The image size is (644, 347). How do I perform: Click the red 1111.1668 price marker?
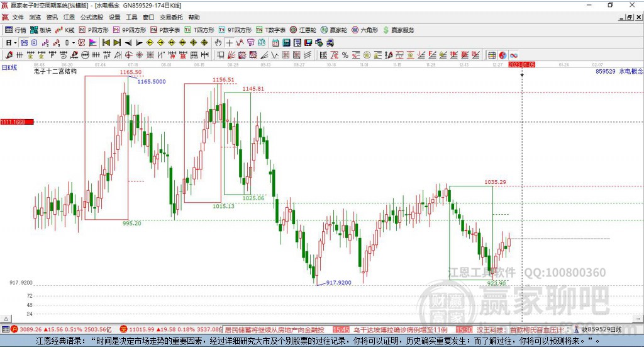pos(17,122)
